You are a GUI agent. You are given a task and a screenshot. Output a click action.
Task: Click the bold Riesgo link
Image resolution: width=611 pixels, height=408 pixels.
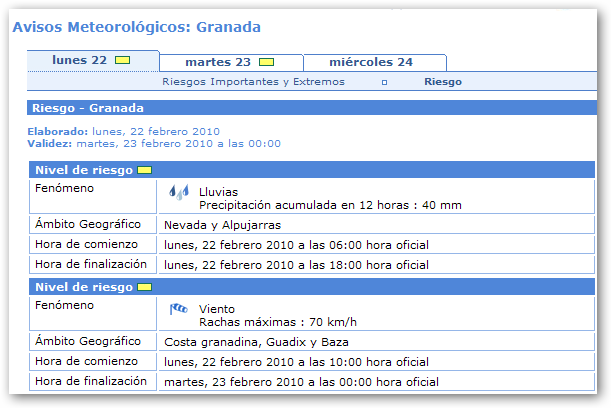pyautogui.click(x=443, y=82)
